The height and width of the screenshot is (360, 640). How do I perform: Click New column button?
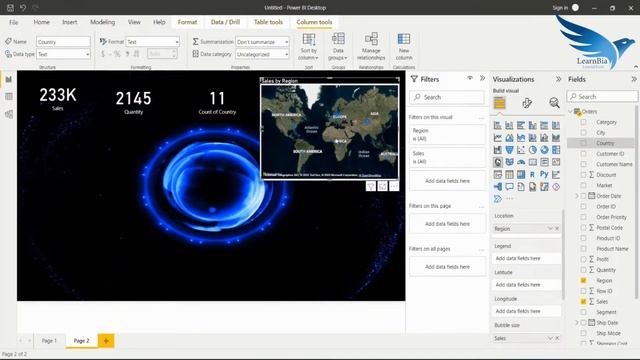(x=404, y=47)
